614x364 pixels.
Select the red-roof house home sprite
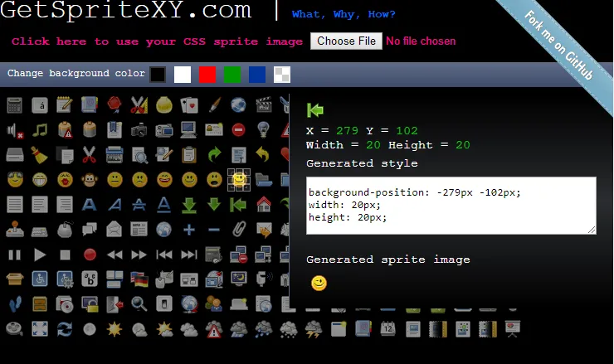[x=264, y=204]
